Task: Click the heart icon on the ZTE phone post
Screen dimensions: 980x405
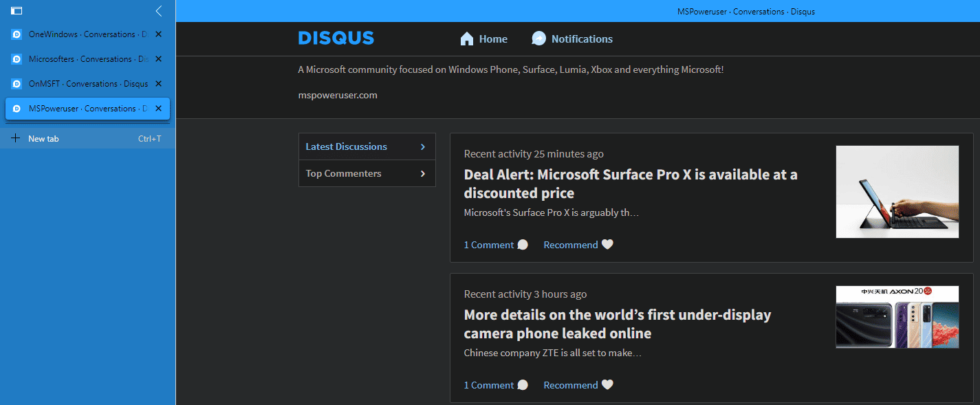Action: (607, 384)
